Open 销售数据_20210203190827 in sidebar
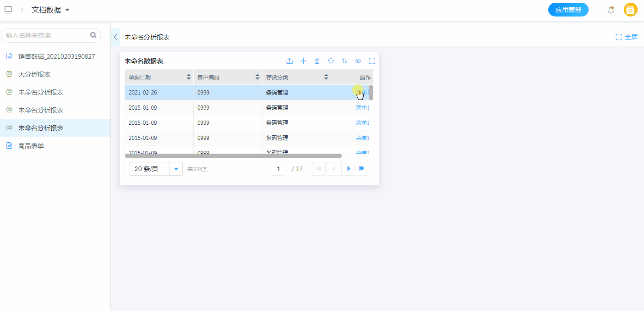644x311 pixels. 56,56
